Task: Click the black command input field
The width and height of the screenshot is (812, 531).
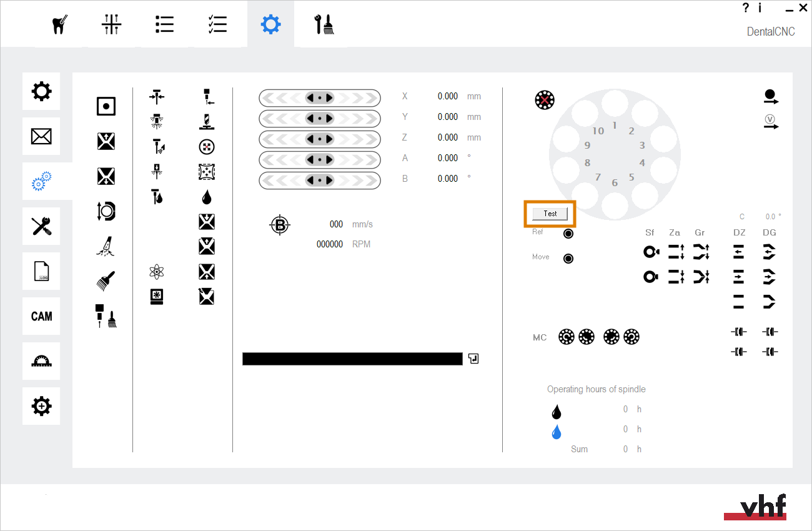Action: tap(352, 359)
